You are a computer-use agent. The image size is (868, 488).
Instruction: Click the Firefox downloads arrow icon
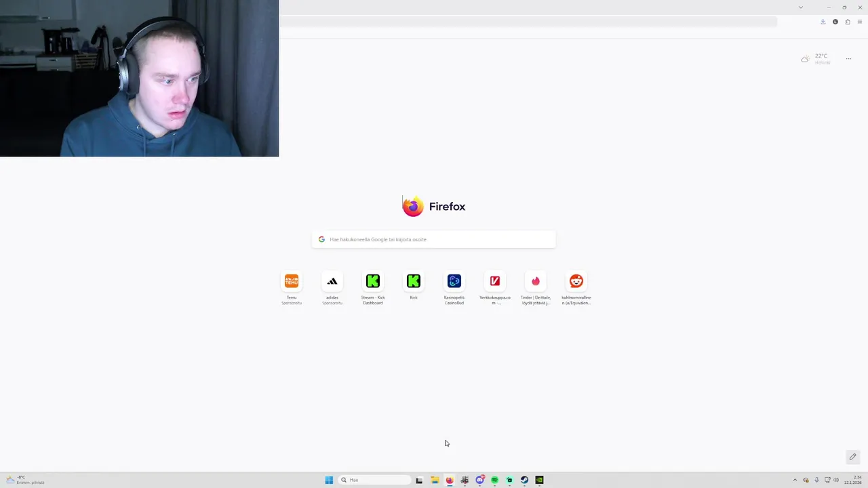[823, 22]
